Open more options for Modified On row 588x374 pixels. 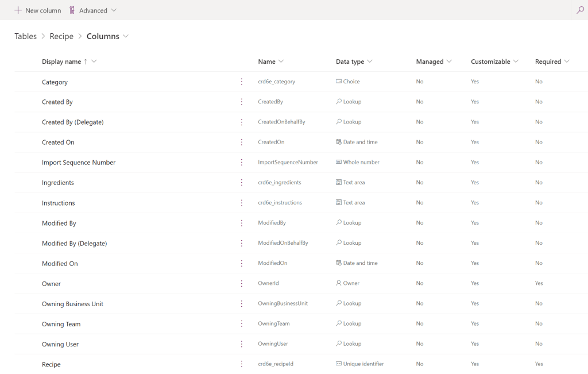tap(242, 263)
